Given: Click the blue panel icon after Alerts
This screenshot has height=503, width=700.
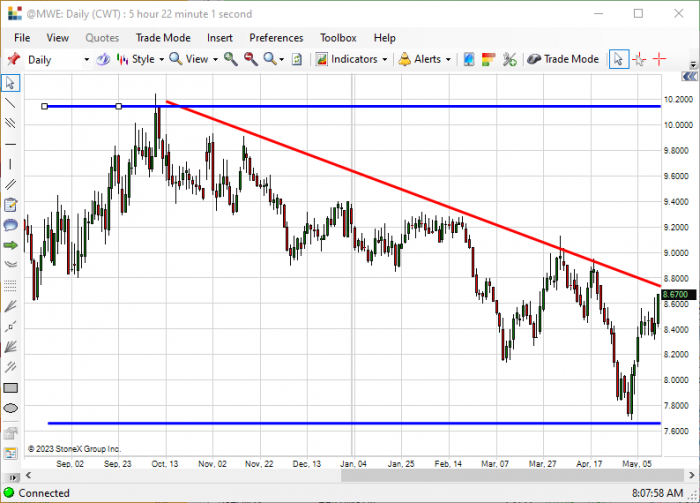Looking at the screenshot, I should (469, 59).
